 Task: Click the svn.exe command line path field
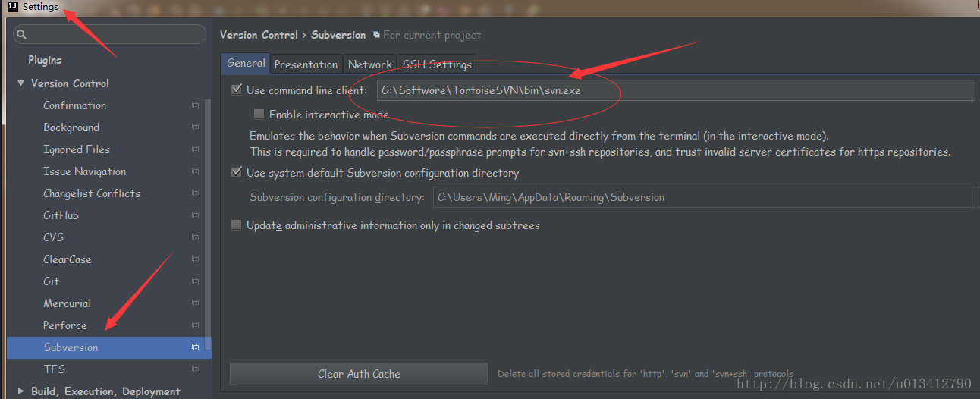coord(675,90)
